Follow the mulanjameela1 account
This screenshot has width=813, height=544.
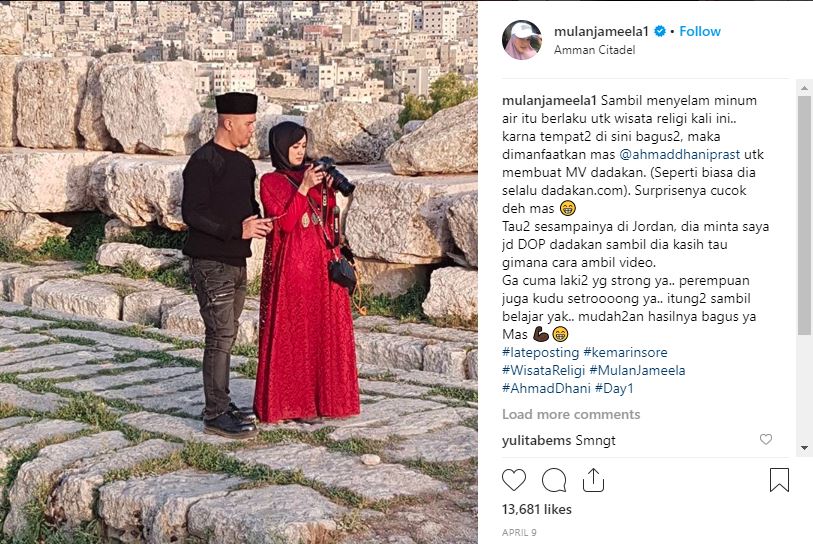[700, 31]
